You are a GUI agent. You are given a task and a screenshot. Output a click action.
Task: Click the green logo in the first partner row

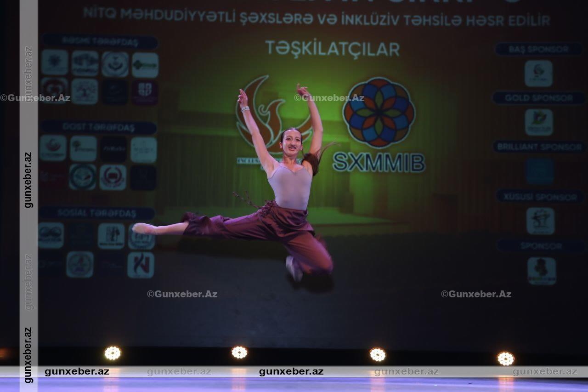coord(145,65)
